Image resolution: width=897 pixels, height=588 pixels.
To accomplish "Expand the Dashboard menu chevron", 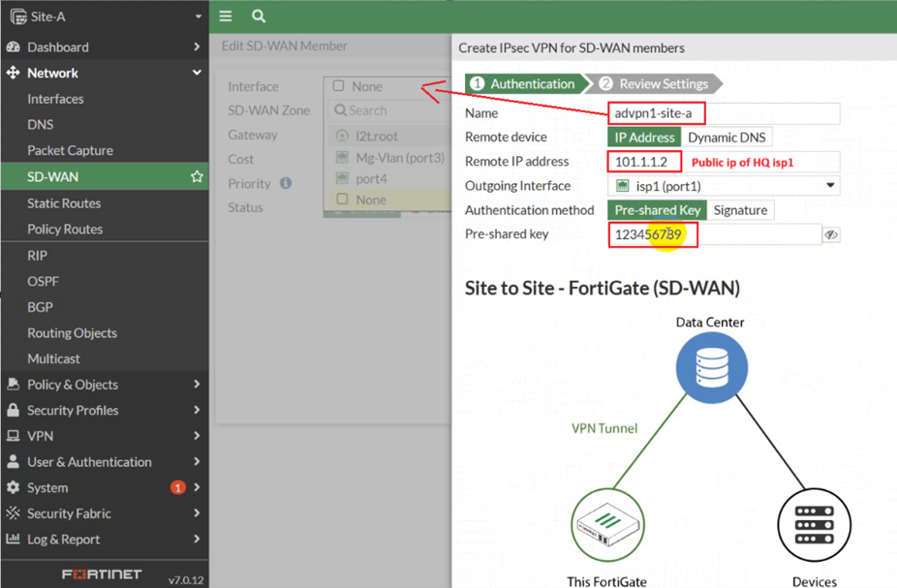I will point(197,46).
